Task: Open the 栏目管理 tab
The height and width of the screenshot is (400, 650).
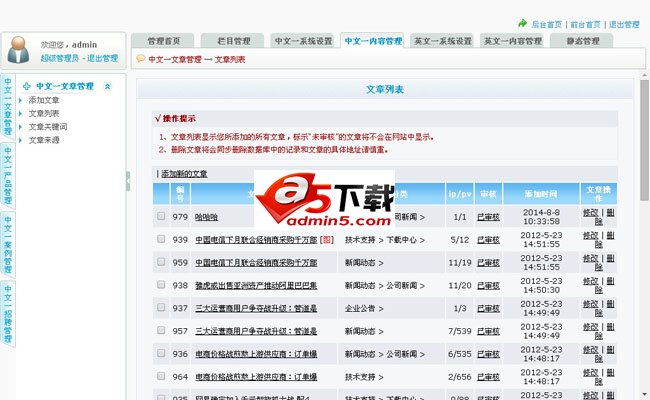Action: (x=233, y=41)
